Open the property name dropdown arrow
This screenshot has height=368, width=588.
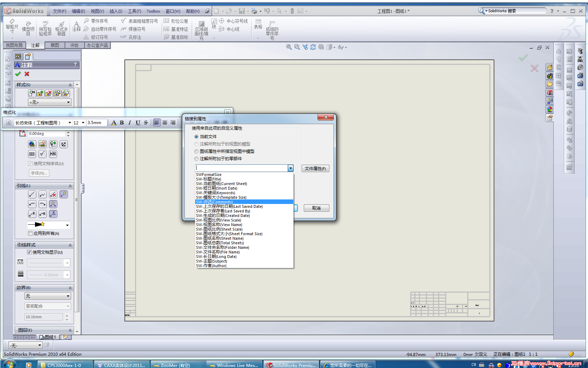(290, 169)
